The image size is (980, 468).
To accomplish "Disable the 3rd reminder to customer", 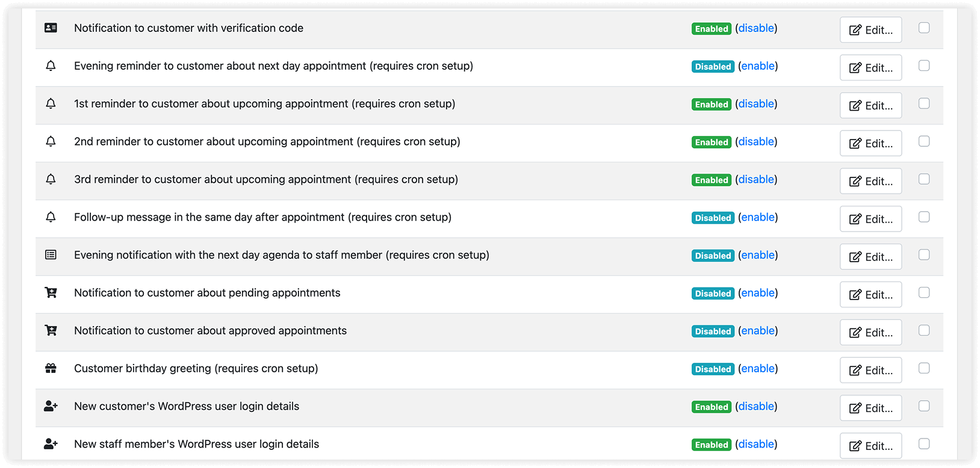I will click(756, 180).
